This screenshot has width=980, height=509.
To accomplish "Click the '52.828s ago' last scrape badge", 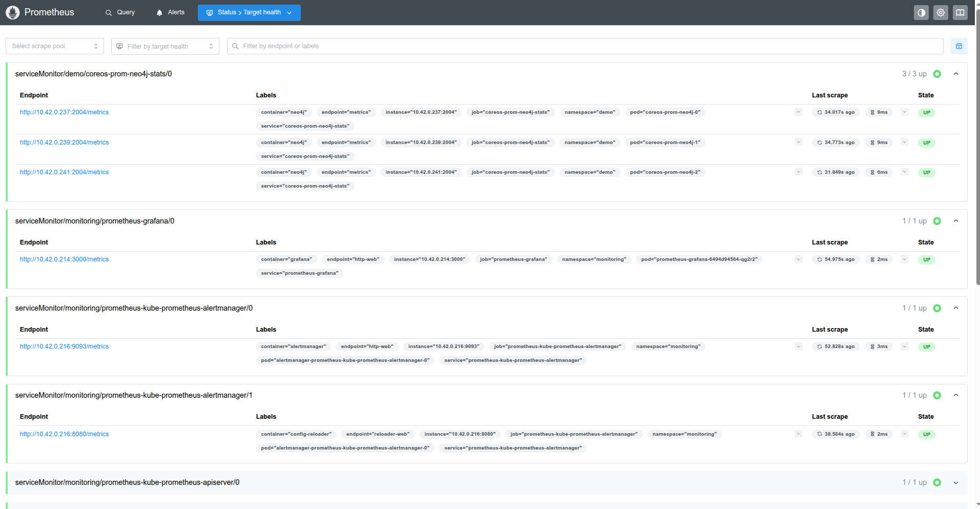I will (x=836, y=347).
